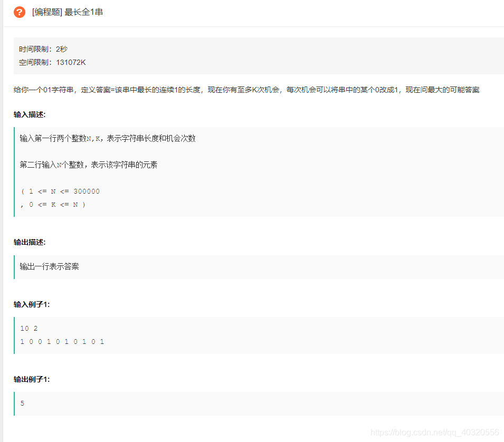The image size is (504, 442).
Task: Click the problem statement starting with '给你一个01字符串'
Action: coord(246,90)
